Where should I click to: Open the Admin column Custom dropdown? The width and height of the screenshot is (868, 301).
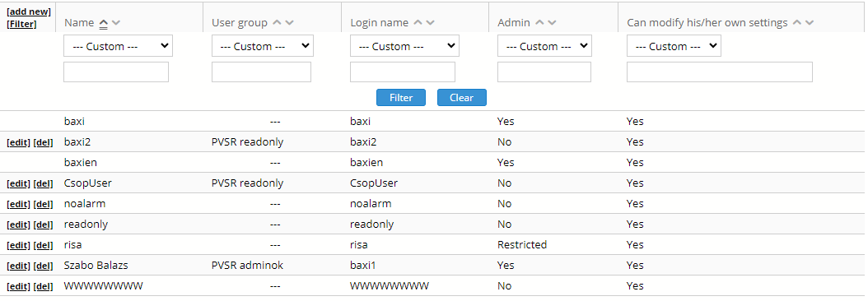tap(544, 47)
